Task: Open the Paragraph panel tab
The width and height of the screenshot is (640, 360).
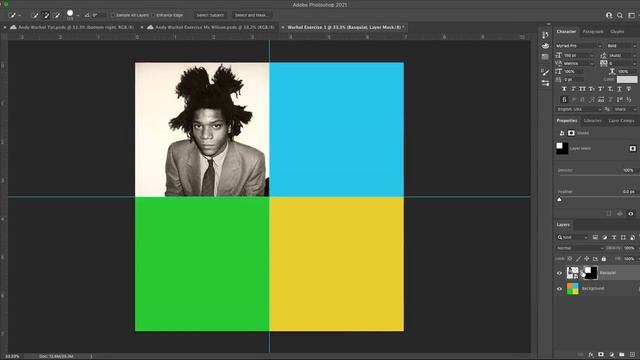Action: pos(593,31)
